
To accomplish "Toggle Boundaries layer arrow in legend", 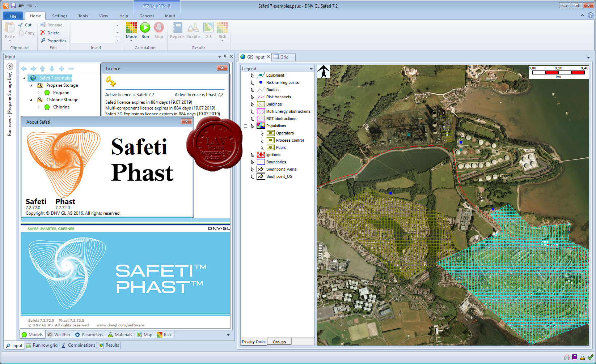I will point(252,162).
